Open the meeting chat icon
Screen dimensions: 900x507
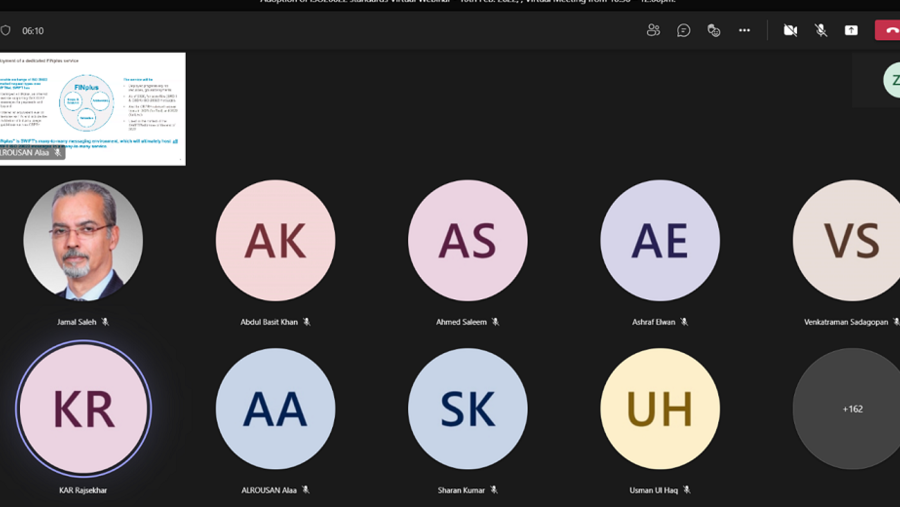683,30
